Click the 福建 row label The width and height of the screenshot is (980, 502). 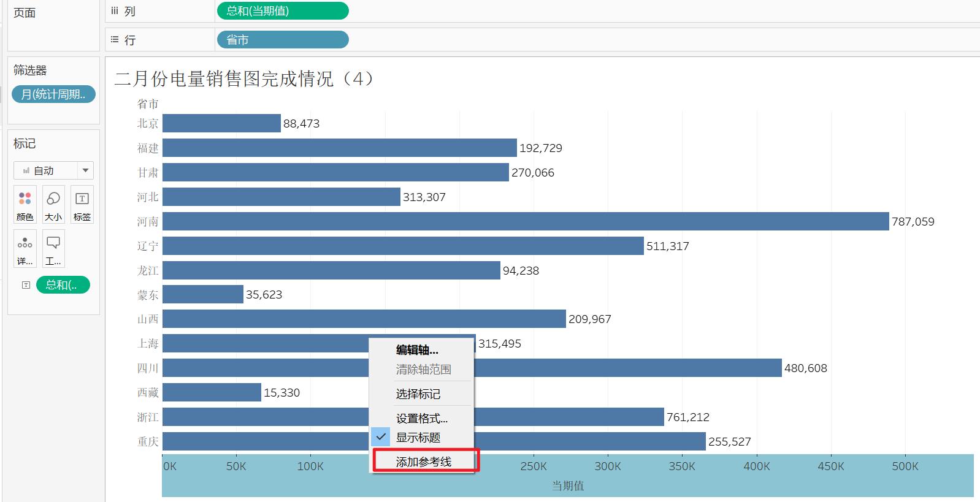[148, 148]
